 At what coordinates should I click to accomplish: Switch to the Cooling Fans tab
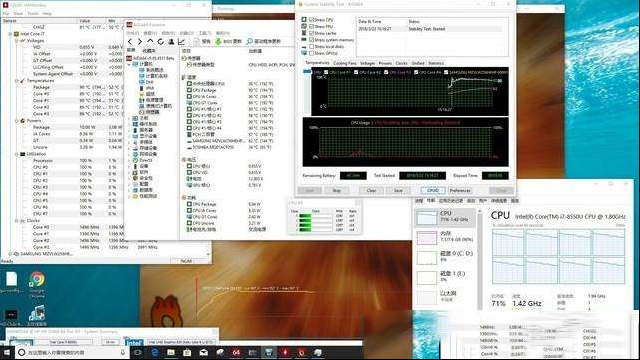pyautogui.click(x=345, y=63)
